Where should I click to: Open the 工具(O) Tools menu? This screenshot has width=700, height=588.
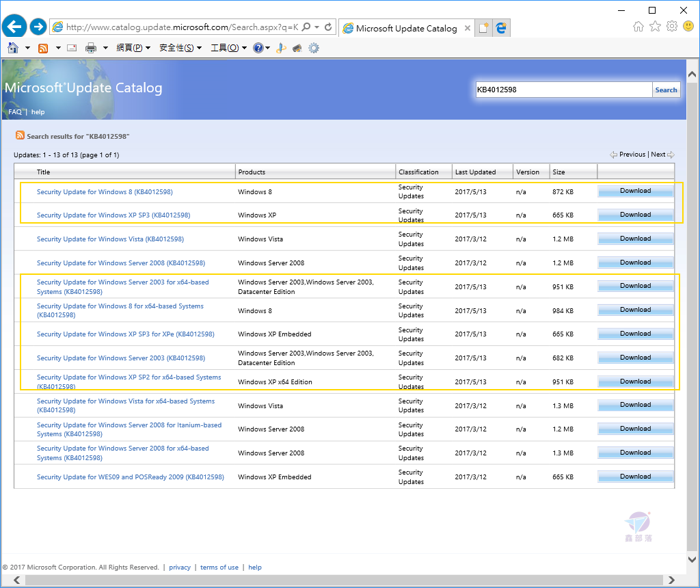(228, 48)
